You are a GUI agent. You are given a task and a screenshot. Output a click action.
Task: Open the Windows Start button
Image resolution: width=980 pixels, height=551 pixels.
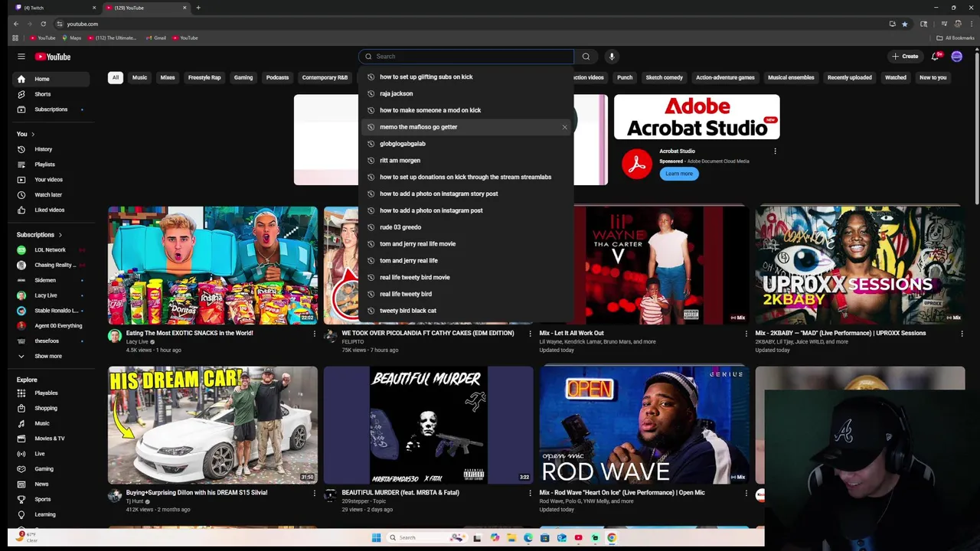point(376,538)
